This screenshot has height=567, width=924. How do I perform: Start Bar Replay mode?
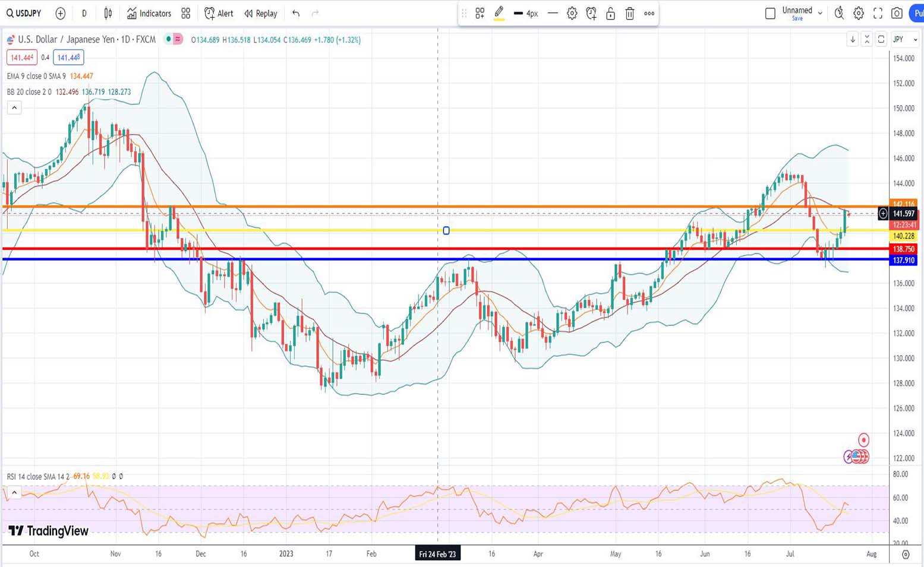[260, 13]
